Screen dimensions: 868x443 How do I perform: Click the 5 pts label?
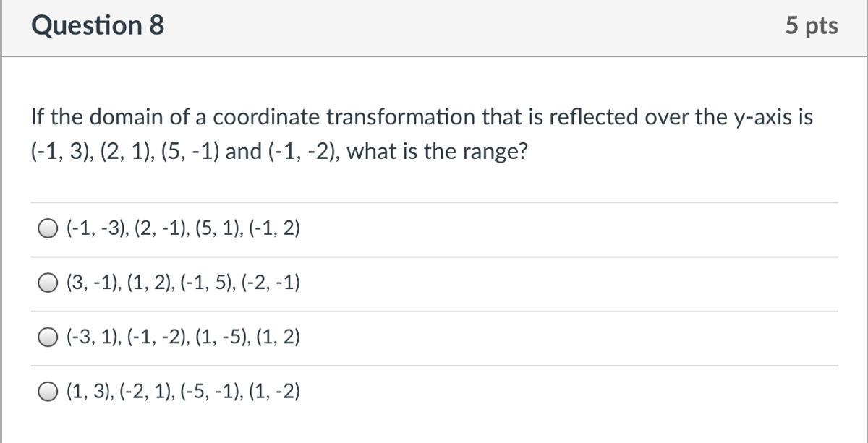[x=812, y=25]
